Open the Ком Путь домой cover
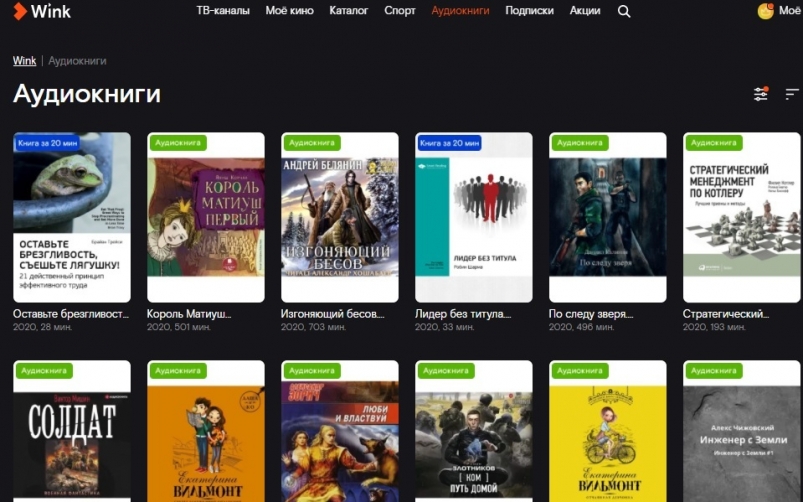803x502 pixels. tap(474, 431)
